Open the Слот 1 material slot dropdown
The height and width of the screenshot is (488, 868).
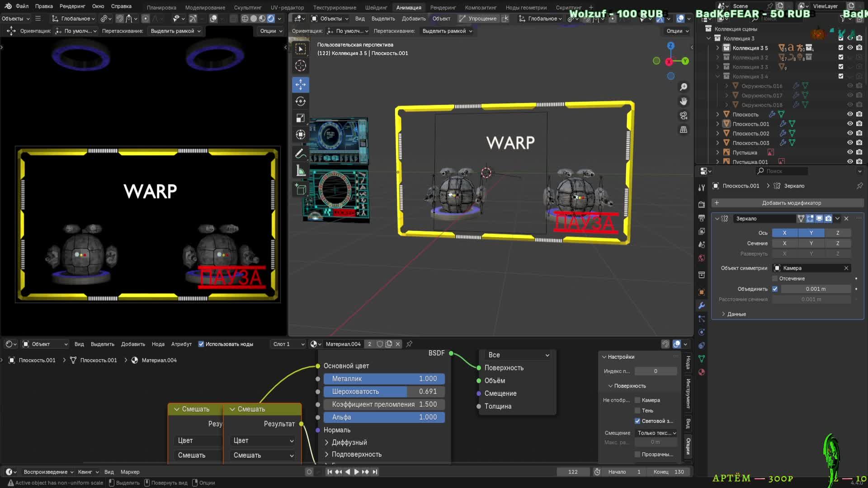288,344
